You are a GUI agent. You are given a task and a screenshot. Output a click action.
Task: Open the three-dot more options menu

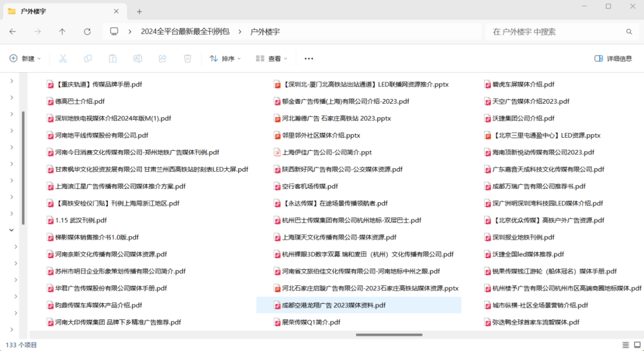coord(309,59)
